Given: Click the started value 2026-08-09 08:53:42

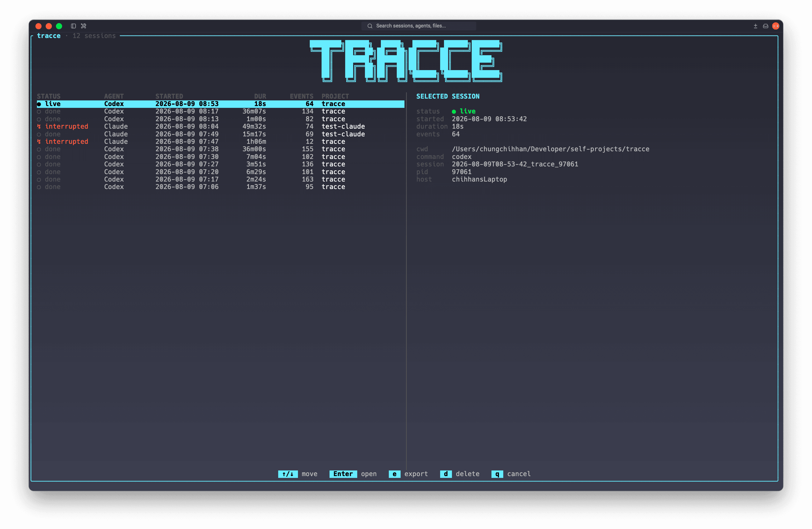Looking at the screenshot, I should [x=489, y=119].
